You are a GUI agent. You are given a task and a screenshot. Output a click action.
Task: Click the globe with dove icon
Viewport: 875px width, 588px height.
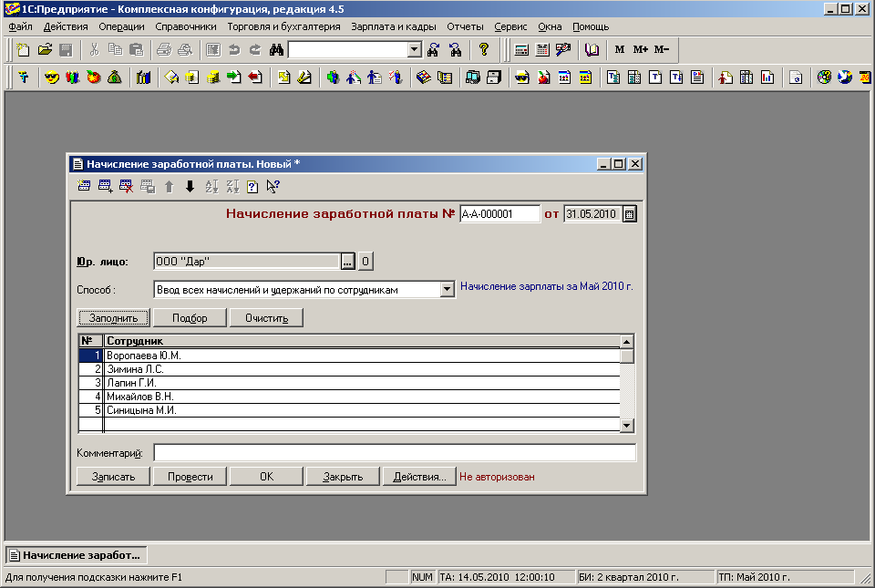[845, 77]
